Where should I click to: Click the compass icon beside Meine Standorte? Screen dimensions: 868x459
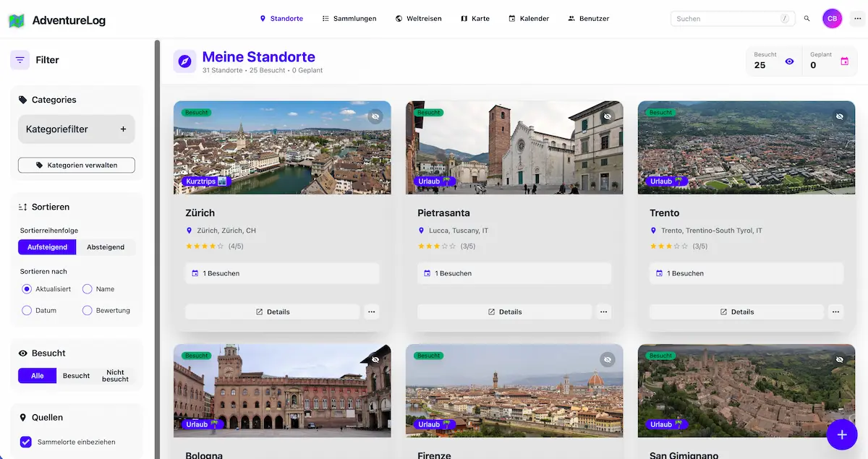click(x=184, y=61)
